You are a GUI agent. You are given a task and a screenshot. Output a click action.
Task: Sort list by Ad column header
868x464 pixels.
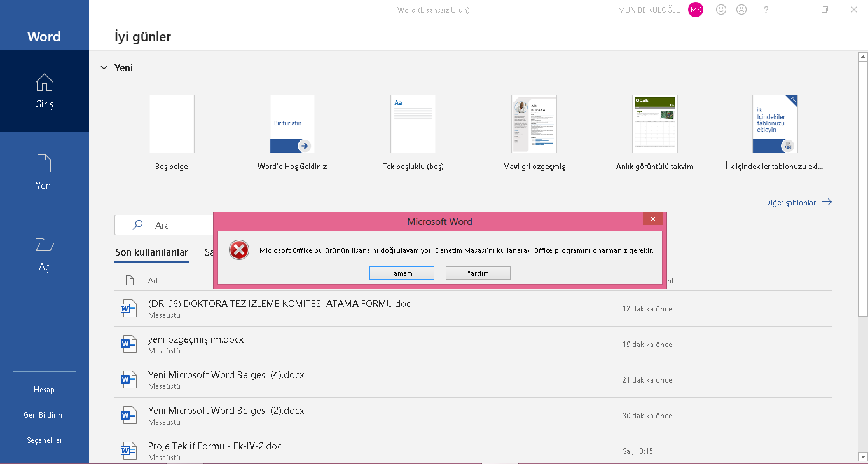coord(153,280)
